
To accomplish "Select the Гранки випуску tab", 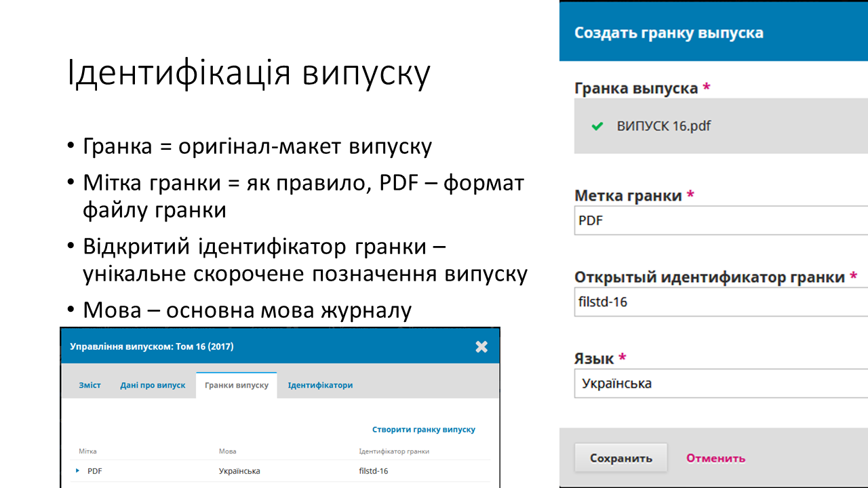I will click(237, 385).
